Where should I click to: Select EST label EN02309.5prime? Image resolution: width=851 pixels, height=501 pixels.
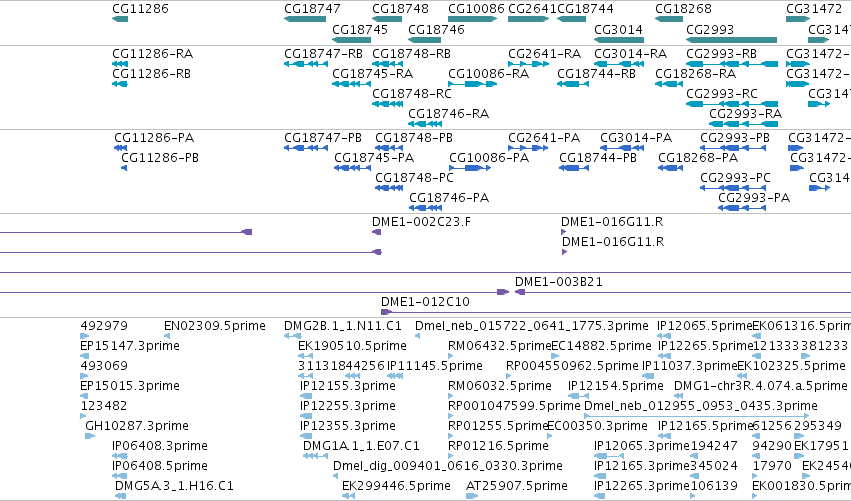click(215, 326)
